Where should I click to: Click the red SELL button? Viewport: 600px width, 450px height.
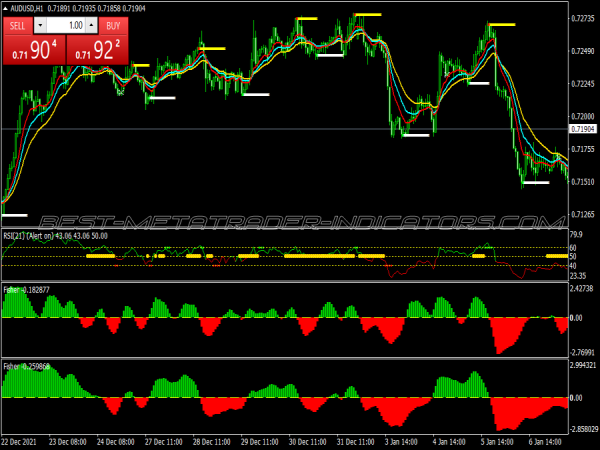18,26
